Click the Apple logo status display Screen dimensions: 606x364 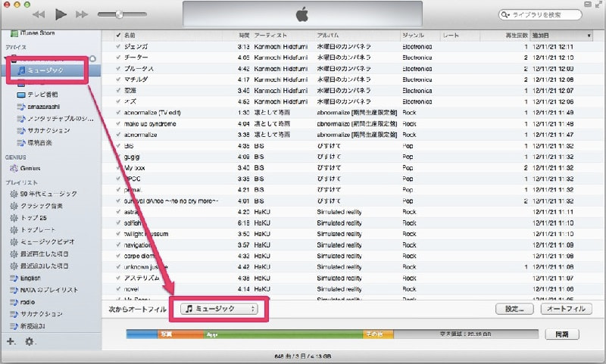(x=302, y=14)
